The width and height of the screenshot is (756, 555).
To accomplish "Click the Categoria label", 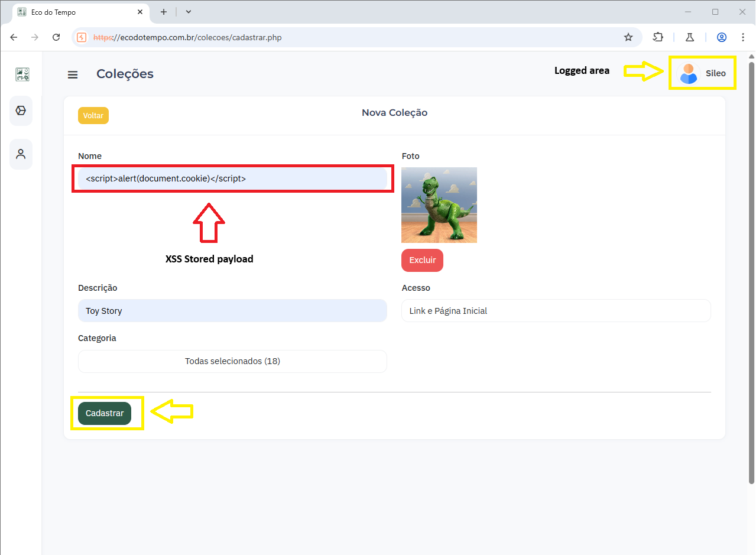I will coord(97,338).
